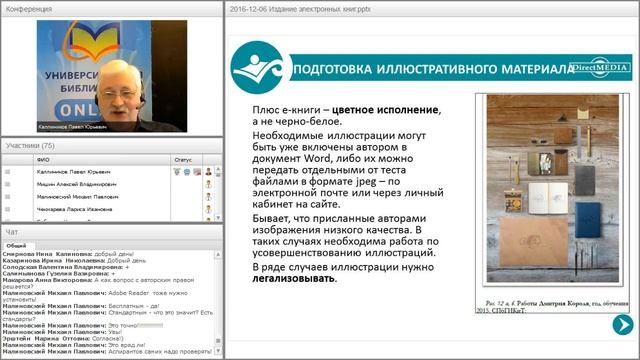Click the round teal book logo on slide

click(257, 68)
